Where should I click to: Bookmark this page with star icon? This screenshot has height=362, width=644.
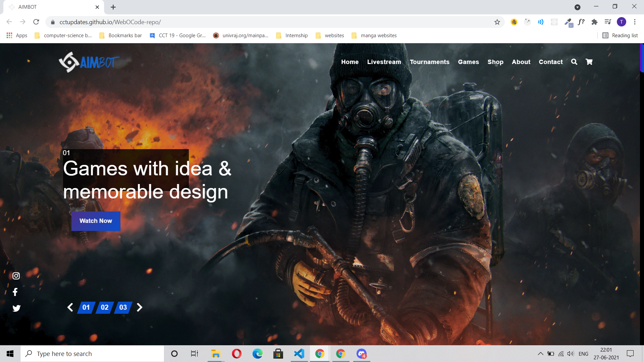(x=497, y=22)
